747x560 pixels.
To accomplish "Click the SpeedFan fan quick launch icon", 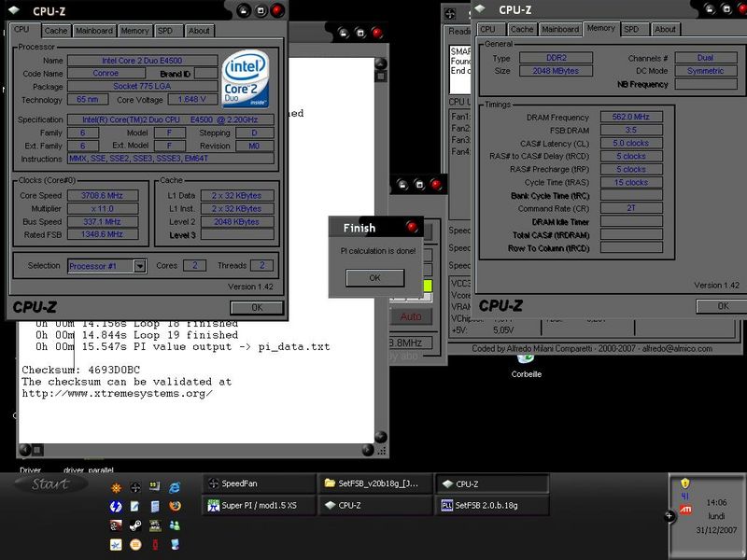I will (135, 486).
